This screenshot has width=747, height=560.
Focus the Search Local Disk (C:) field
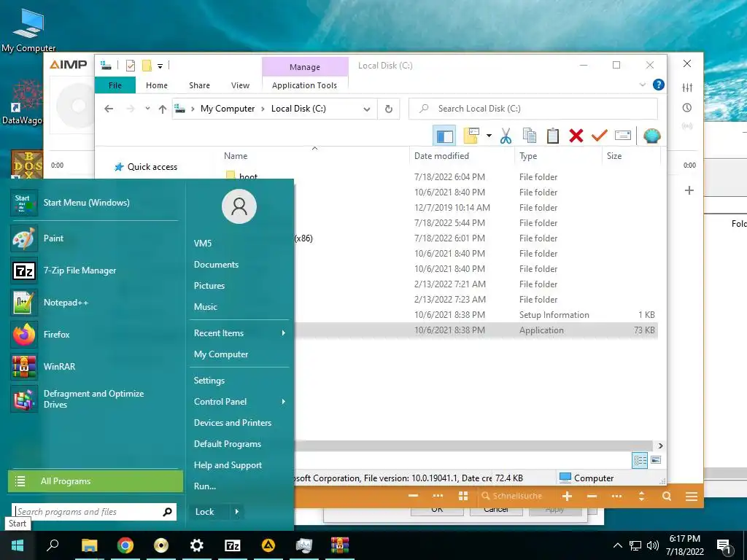tap(533, 109)
